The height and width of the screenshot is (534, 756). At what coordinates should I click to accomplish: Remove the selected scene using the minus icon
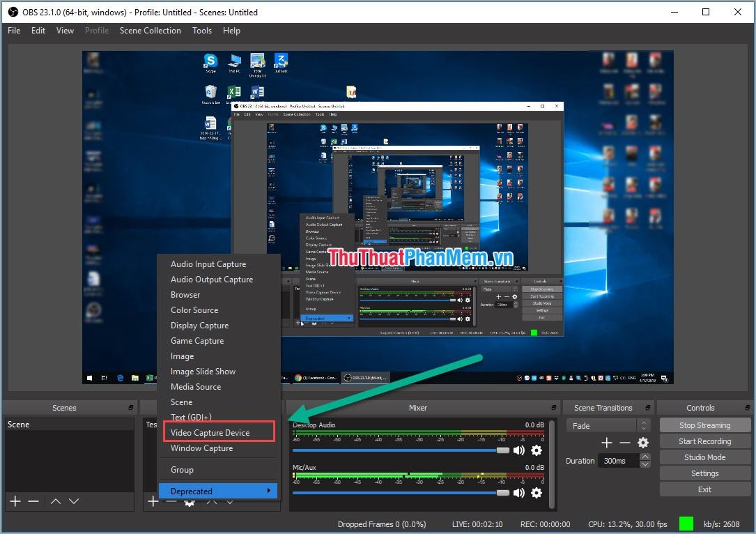click(x=33, y=501)
